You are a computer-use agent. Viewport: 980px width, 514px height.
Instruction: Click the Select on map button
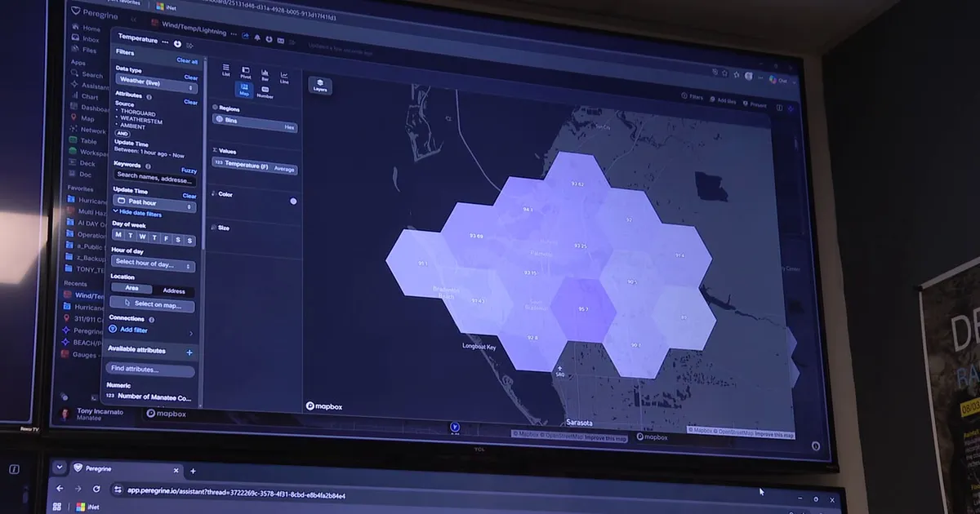(x=152, y=304)
